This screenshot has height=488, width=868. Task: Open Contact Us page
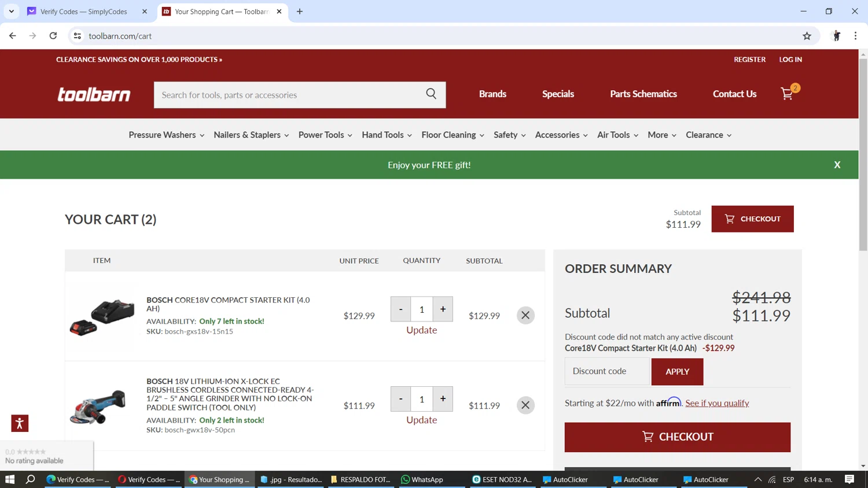734,94
